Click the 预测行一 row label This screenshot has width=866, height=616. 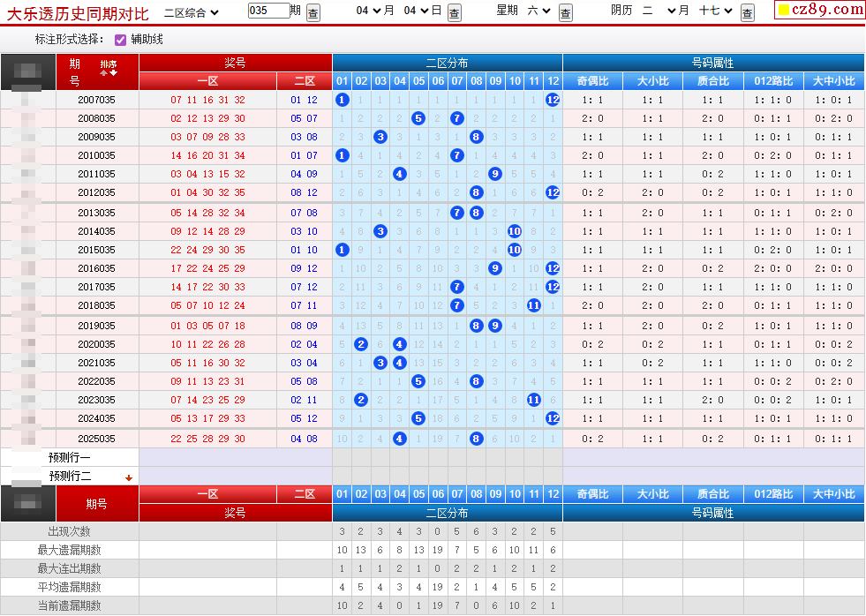click(70, 458)
